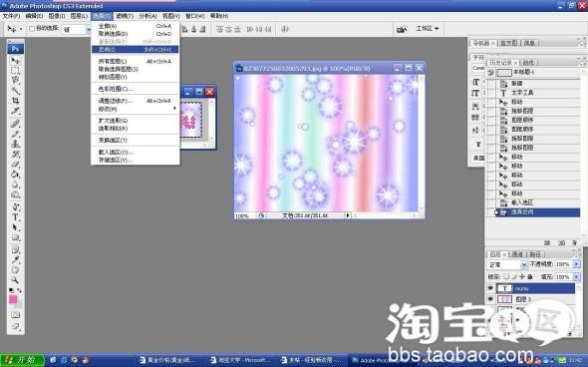
Task: Hide the text layer via its eye icon
Action: tap(490, 288)
